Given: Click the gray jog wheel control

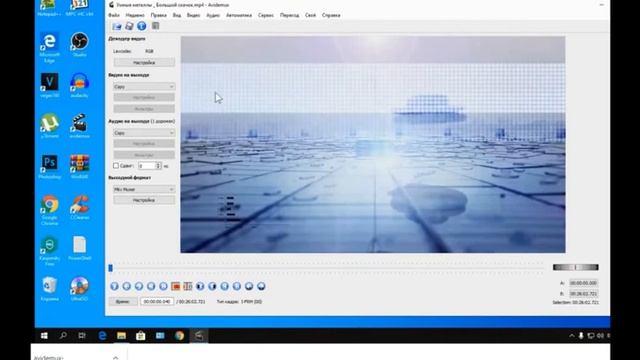Looking at the screenshot, I should [x=576, y=267].
